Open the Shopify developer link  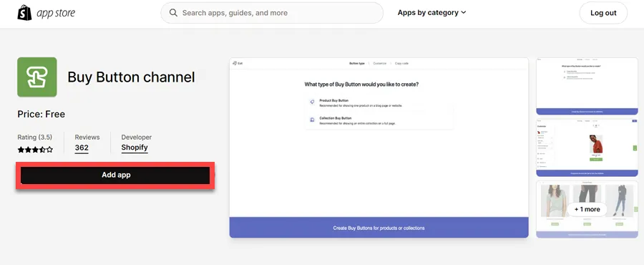pyautogui.click(x=135, y=148)
